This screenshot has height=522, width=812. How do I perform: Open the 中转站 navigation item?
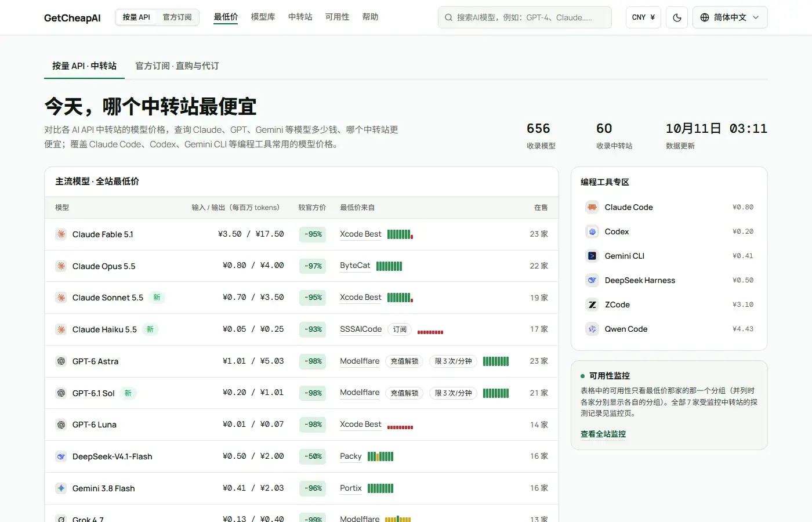point(300,17)
